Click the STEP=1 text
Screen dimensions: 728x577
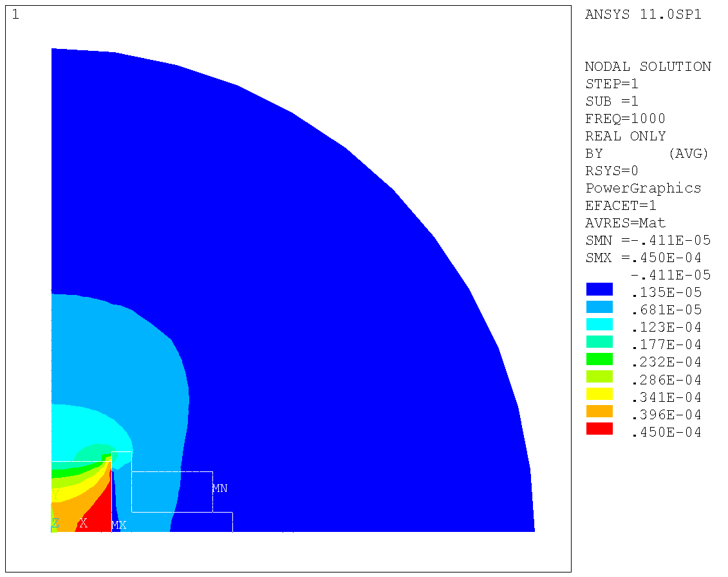[611, 84]
